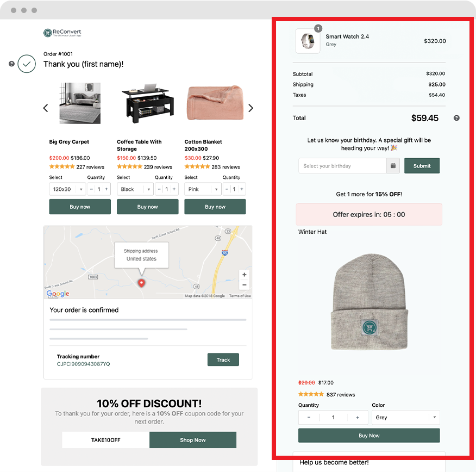The image size is (476, 472).
Task: Click the help icon next to Total
Action: (x=456, y=118)
